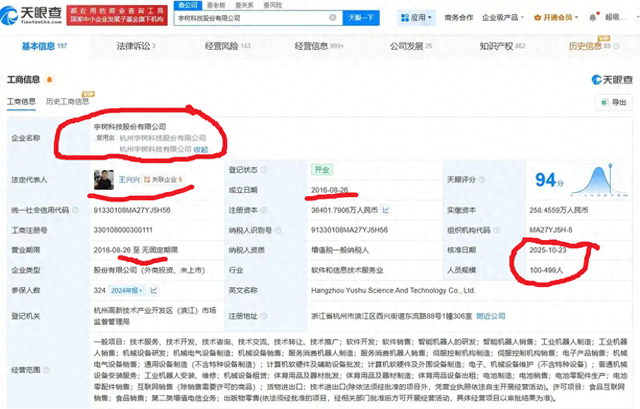Click the 导出 export button
The width and height of the screenshot is (640, 409).
click(613, 102)
